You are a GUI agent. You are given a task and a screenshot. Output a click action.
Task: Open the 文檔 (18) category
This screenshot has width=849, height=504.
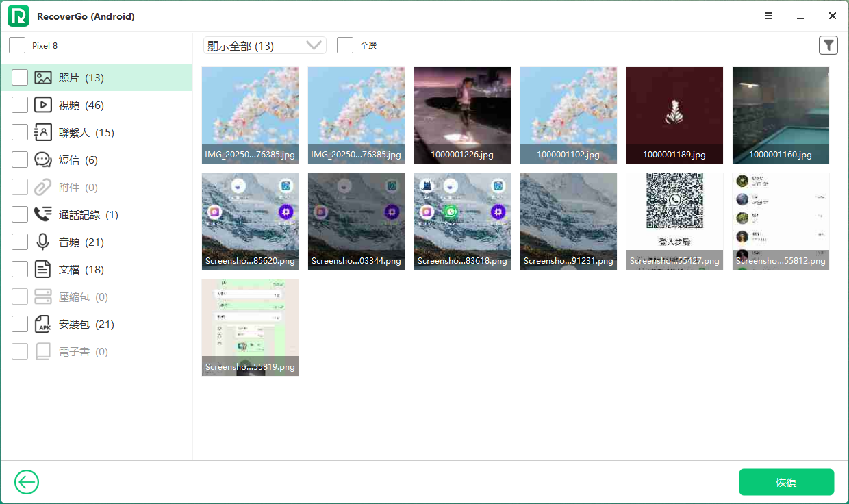pos(81,269)
